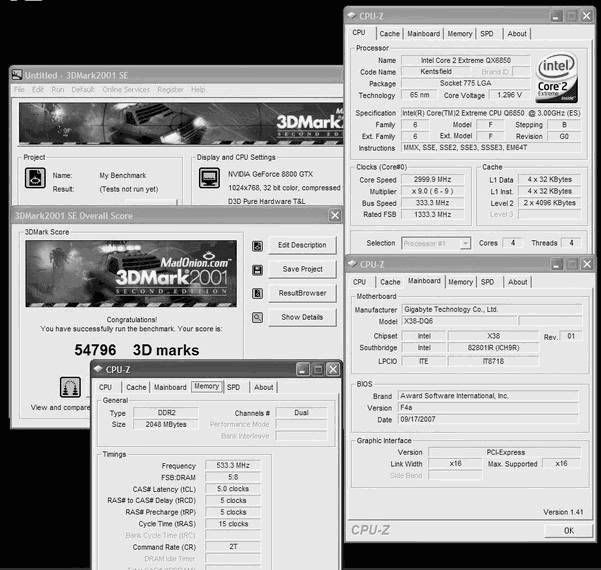Select CPU tab in Mainboard CPU-Z window
The height and width of the screenshot is (570, 601).
pos(359,282)
